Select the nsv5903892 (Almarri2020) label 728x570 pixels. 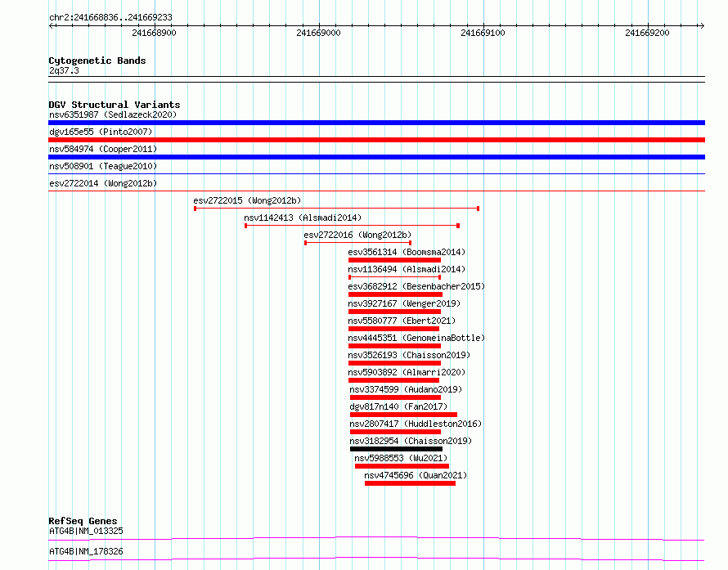click(407, 372)
